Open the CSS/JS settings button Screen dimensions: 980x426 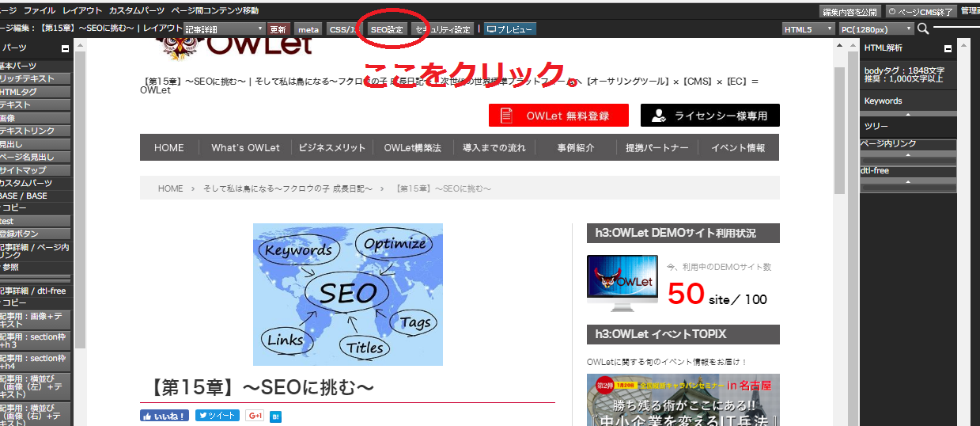click(x=342, y=29)
